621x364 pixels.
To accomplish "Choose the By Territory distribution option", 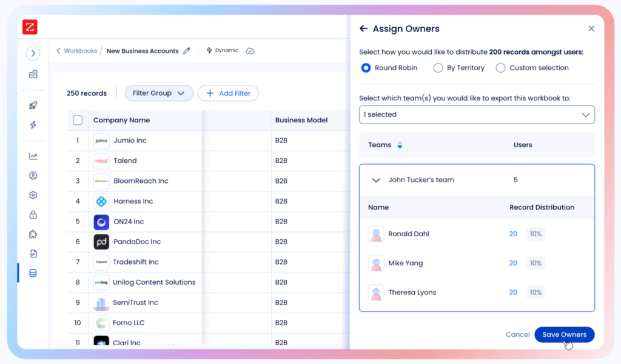I will (438, 68).
